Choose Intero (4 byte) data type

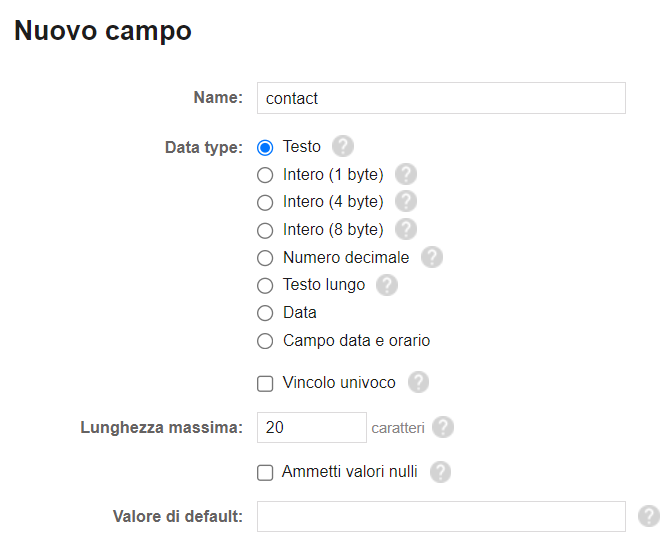[265, 203]
